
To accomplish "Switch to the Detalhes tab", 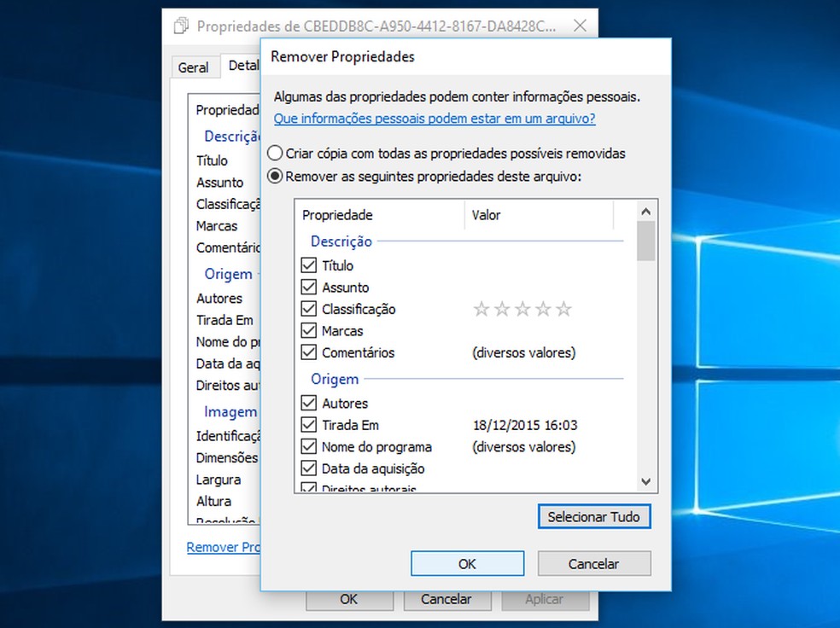I will tap(242, 66).
